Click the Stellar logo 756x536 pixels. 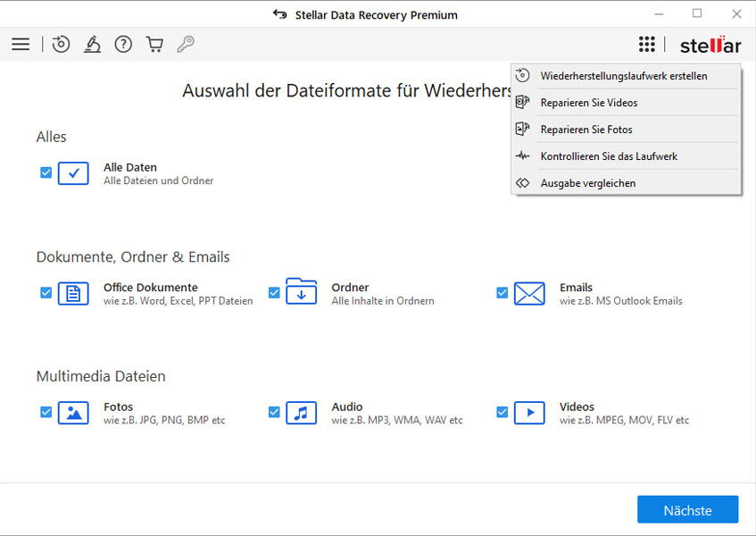tap(710, 45)
